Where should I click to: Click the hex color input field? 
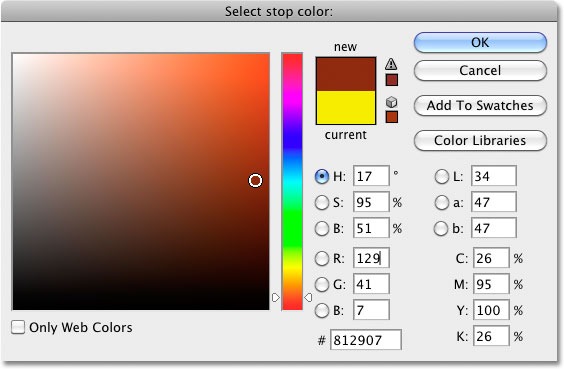(366, 340)
